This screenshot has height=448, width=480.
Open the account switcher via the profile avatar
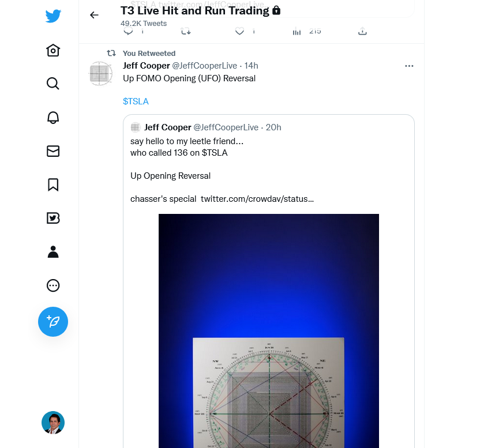click(52, 423)
